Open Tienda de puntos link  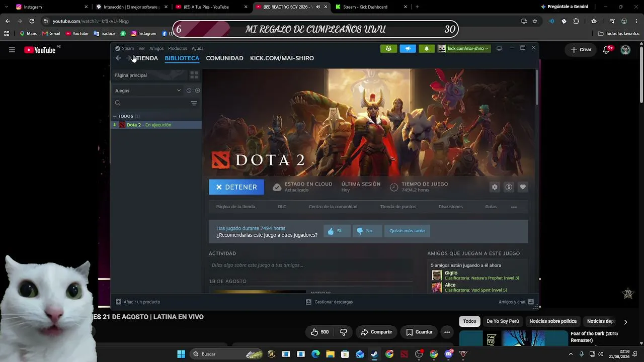click(398, 207)
